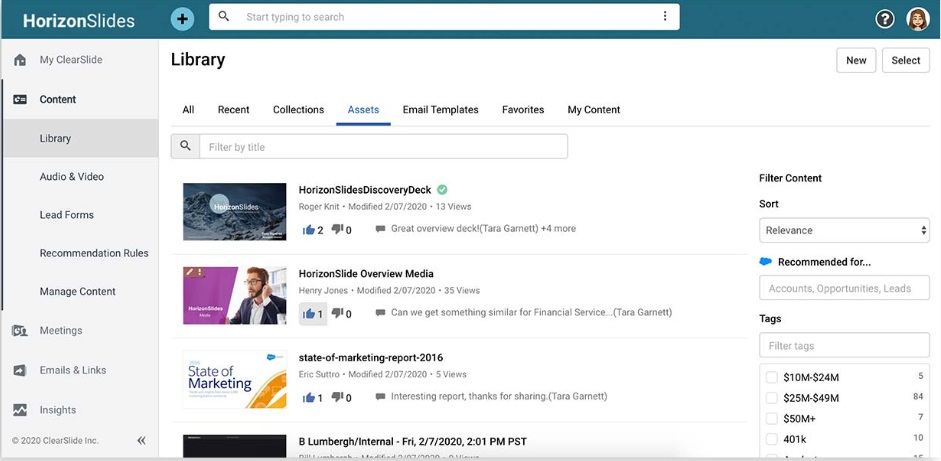This screenshot has width=941, height=461.
Task: Open Audio & Video in sidebar
Action: (x=71, y=176)
